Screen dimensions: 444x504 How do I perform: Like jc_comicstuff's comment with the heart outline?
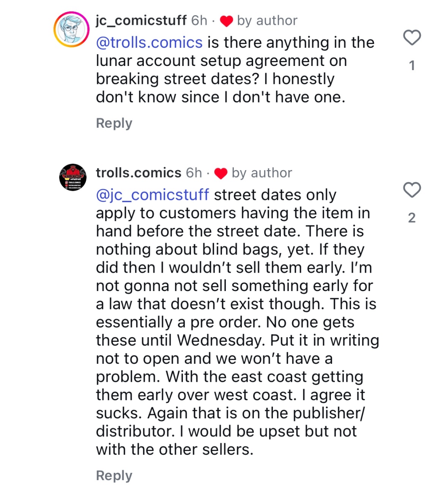412,38
